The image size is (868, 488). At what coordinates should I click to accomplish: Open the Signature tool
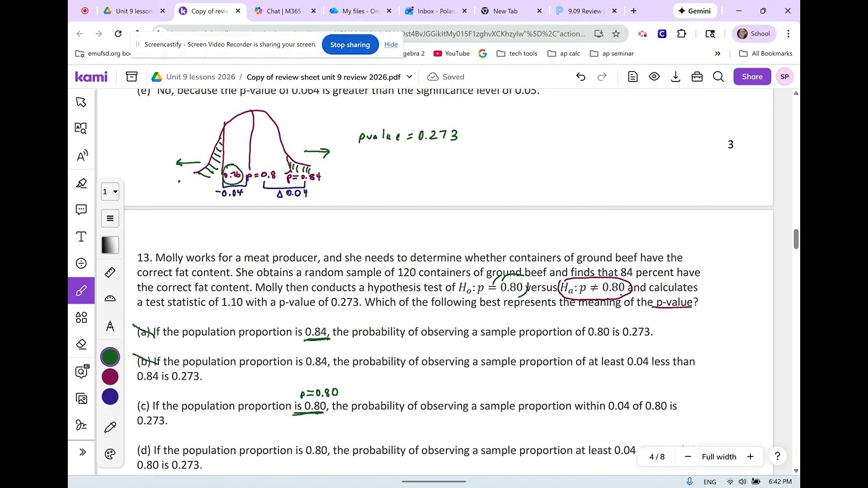[81, 425]
